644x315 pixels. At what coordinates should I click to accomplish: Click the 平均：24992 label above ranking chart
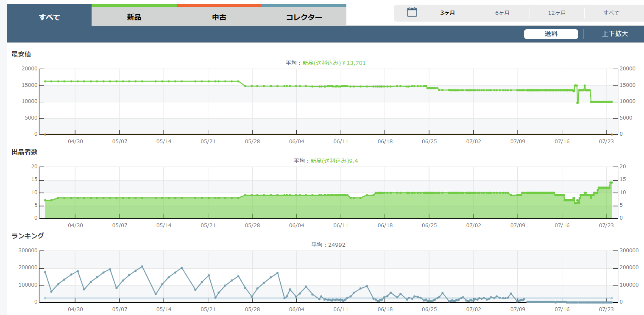click(328, 245)
